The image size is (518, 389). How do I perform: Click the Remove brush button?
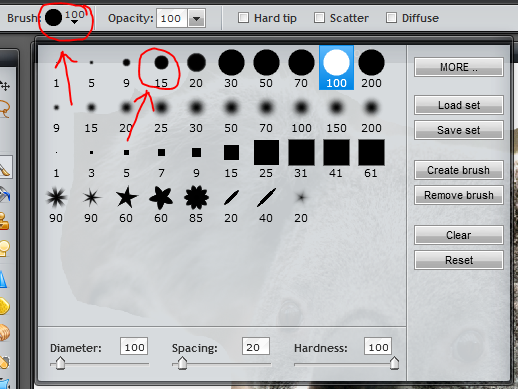(x=459, y=195)
